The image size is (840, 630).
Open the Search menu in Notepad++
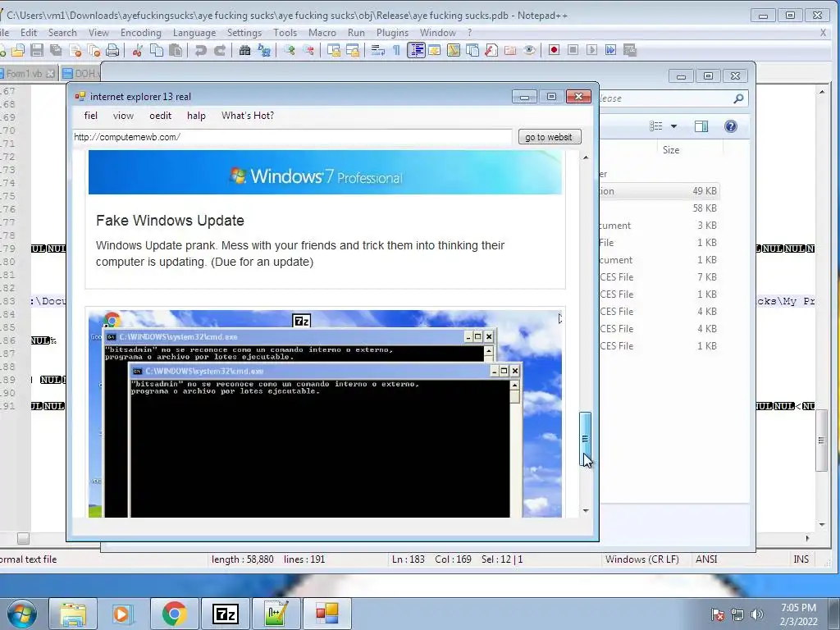(62, 33)
